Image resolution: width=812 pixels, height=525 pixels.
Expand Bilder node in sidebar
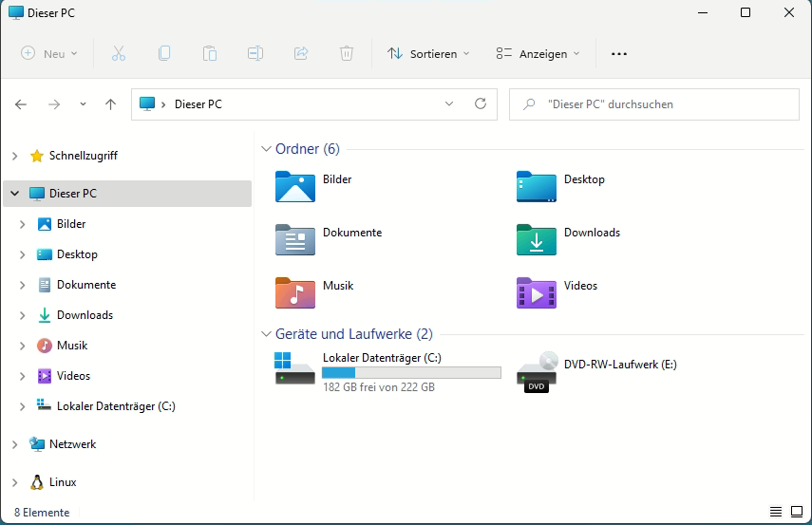pos(22,224)
